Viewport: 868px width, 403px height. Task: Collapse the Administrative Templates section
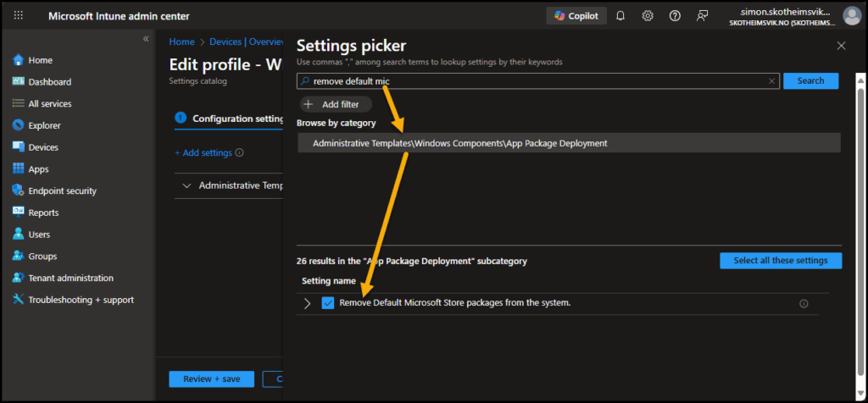pos(186,185)
